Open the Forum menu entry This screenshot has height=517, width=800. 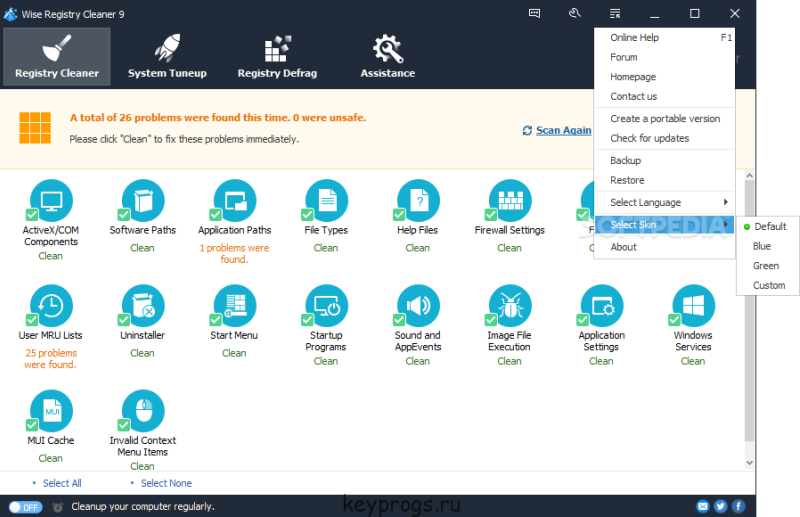click(664, 57)
